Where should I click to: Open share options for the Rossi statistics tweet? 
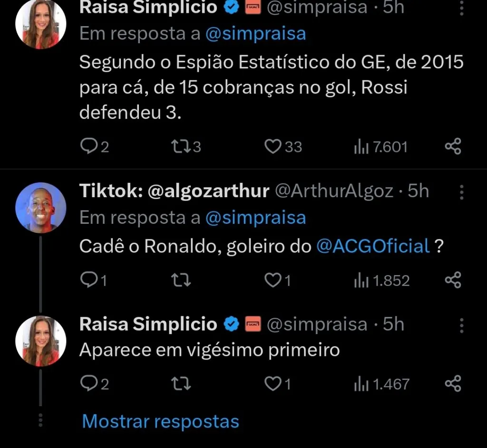click(453, 146)
